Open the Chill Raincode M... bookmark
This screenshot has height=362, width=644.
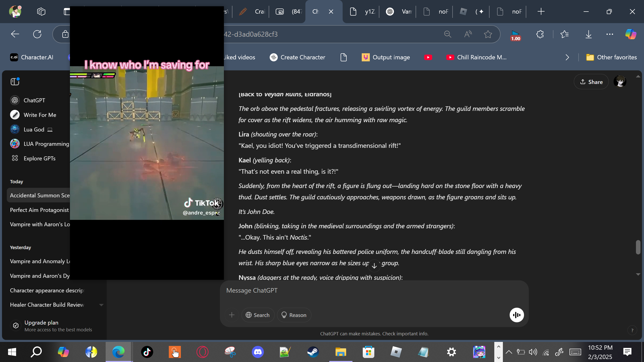coord(476,57)
